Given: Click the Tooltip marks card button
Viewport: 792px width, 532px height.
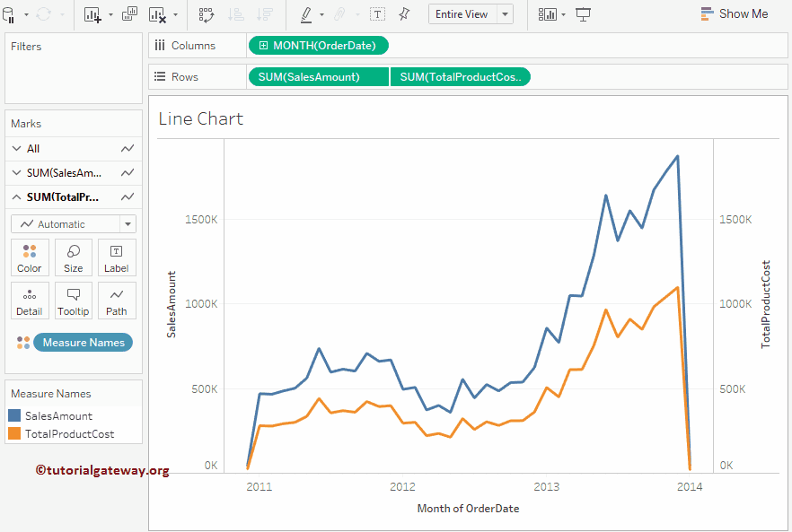Looking at the screenshot, I should pos(74,301).
